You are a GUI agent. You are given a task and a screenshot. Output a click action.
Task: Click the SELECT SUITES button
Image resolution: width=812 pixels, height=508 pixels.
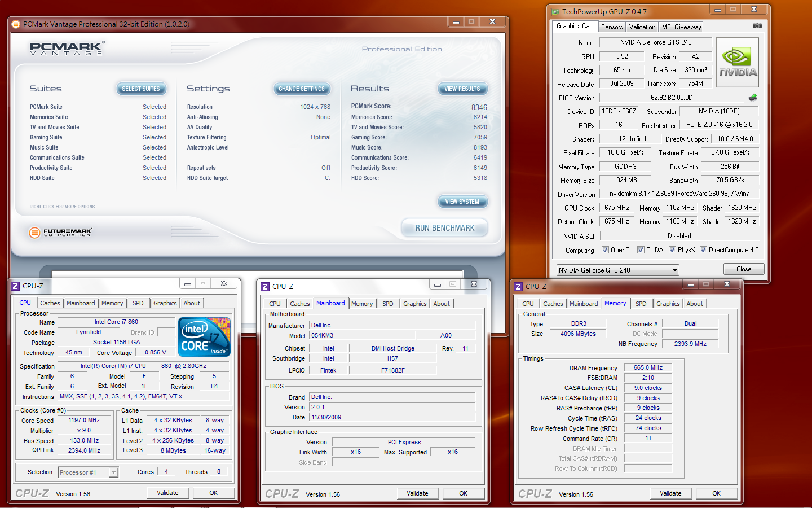click(x=141, y=89)
